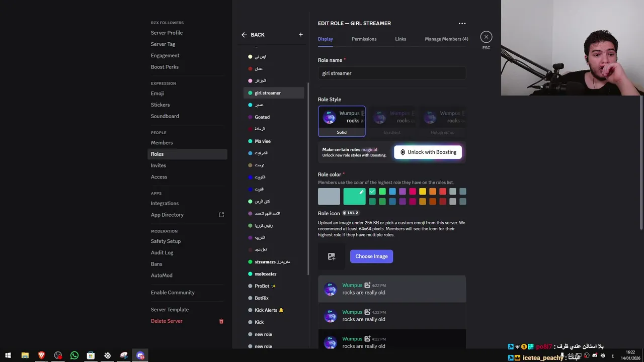Click the boost gem icon in Unlock button
This screenshot has width=644, height=362.
coord(403,152)
